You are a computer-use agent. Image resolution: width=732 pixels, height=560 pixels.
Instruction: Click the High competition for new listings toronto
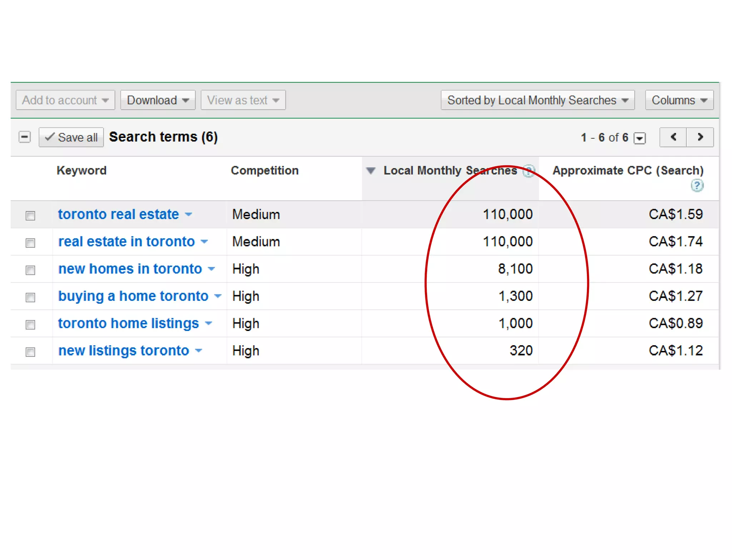pyautogui.click(x=246, y=351)
